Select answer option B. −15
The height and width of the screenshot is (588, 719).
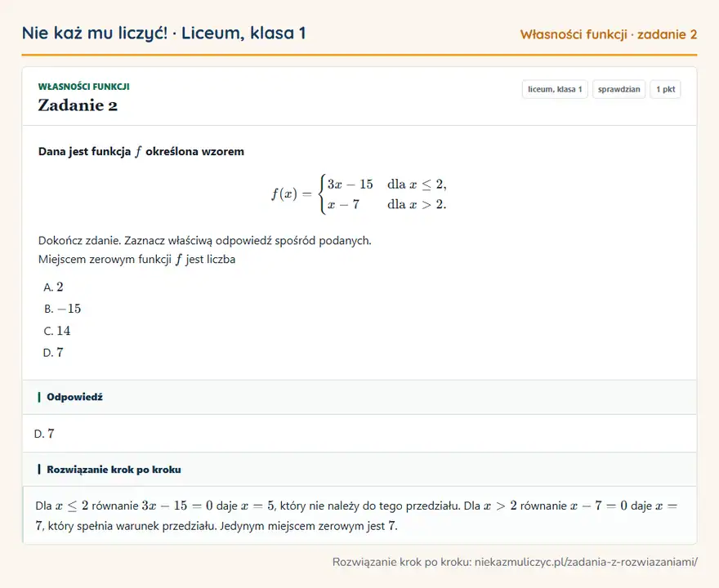click(x=62, y=309)
